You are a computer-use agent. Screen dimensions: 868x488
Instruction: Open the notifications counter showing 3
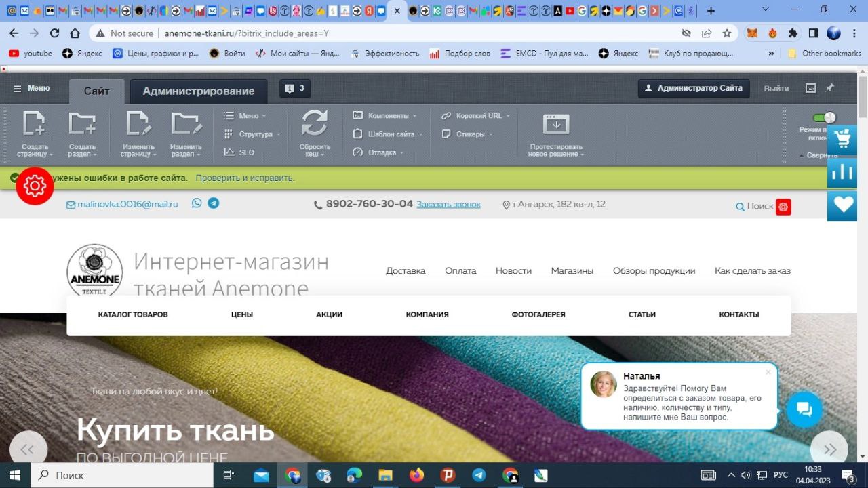point(295,88)
